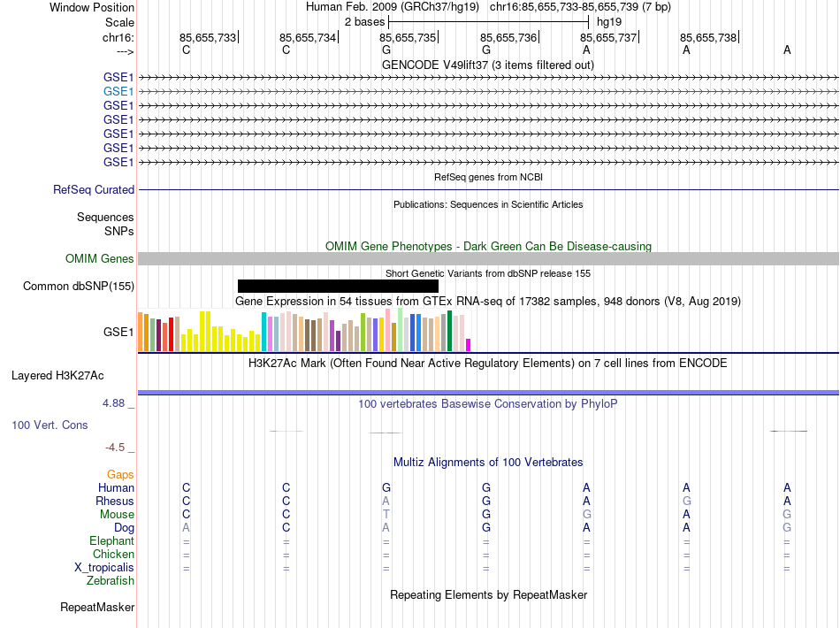
Task: Click the red PhyloP conservation mark
Action: click(x=386, y=433)
